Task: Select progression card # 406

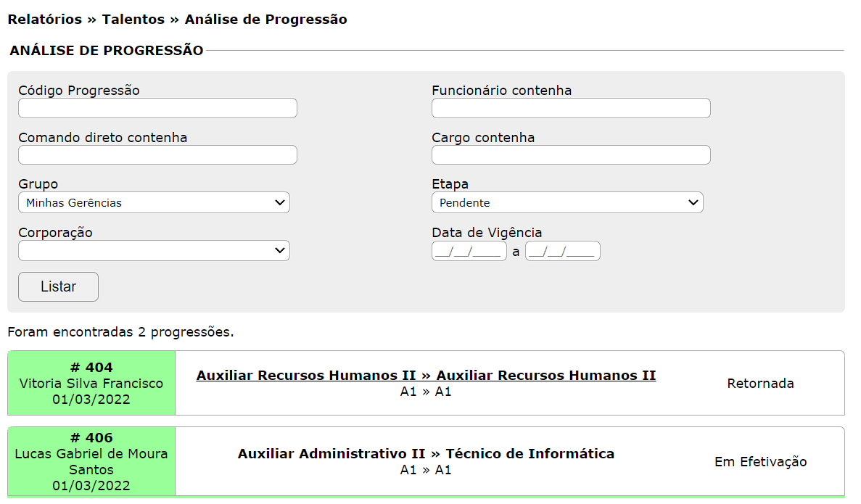Action: click(x=91, y=438)
